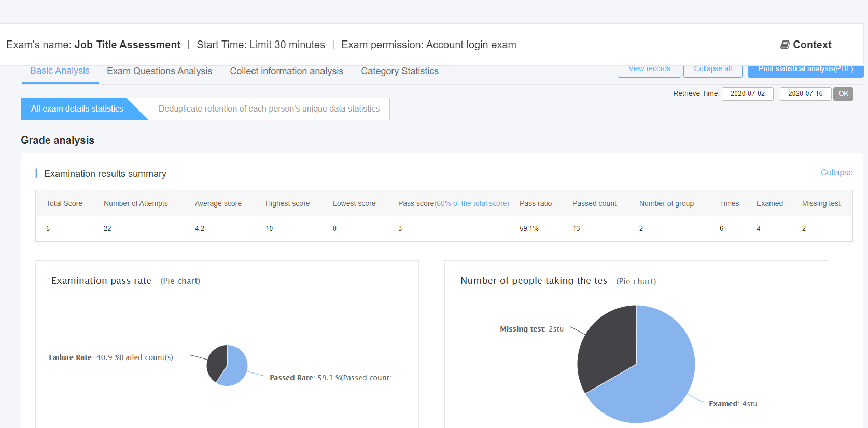Click the Failure Rate 40.9% chart label

tap(116, 357)
